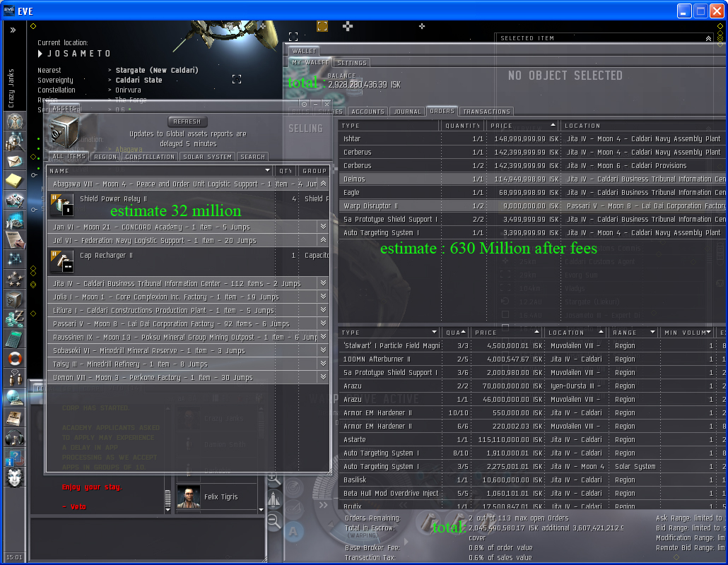Viewport: 728px width, 565px height.
Task: Open the yellow Notepad icon
Action: pyautogui.click(x=14, y=181)
